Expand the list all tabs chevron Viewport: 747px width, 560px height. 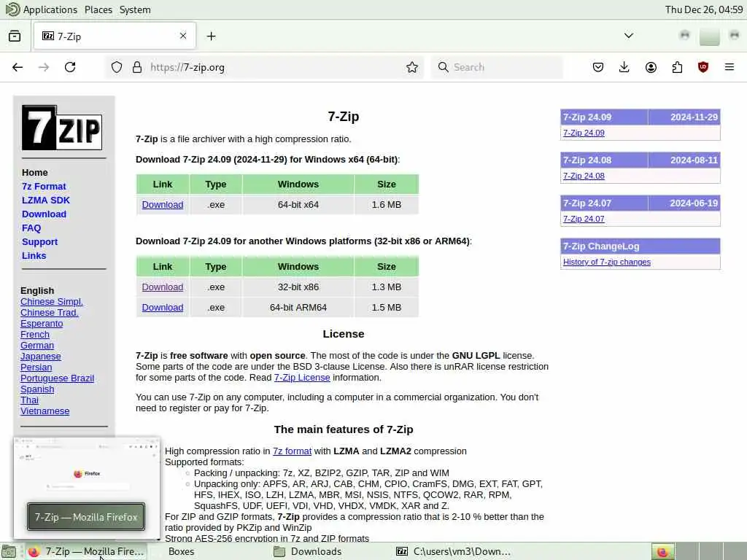(x=629, y=36)
